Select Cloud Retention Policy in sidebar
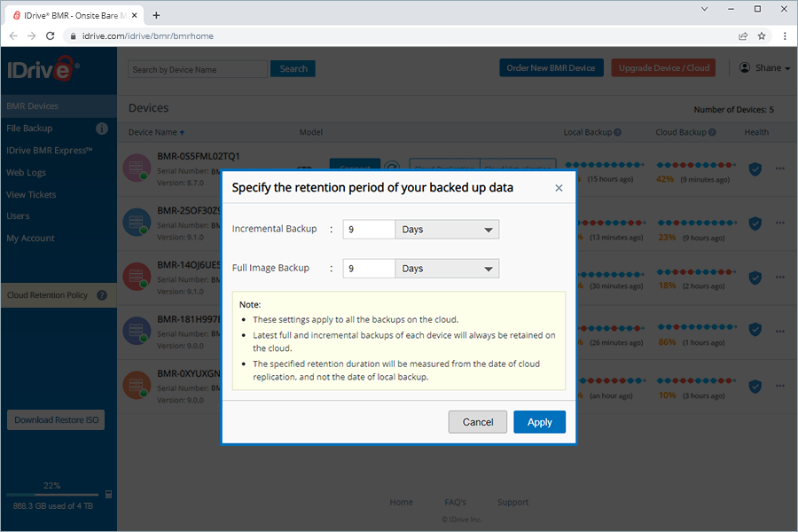The image size is (798, 532). click(x=47, y=295)
